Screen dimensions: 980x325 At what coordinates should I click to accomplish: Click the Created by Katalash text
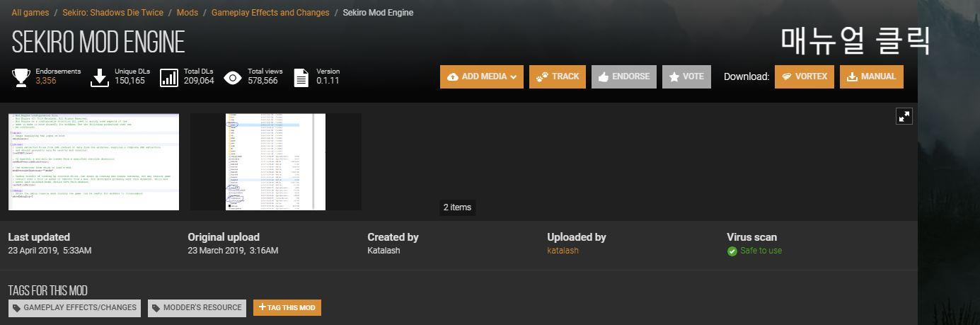point(384,251)
